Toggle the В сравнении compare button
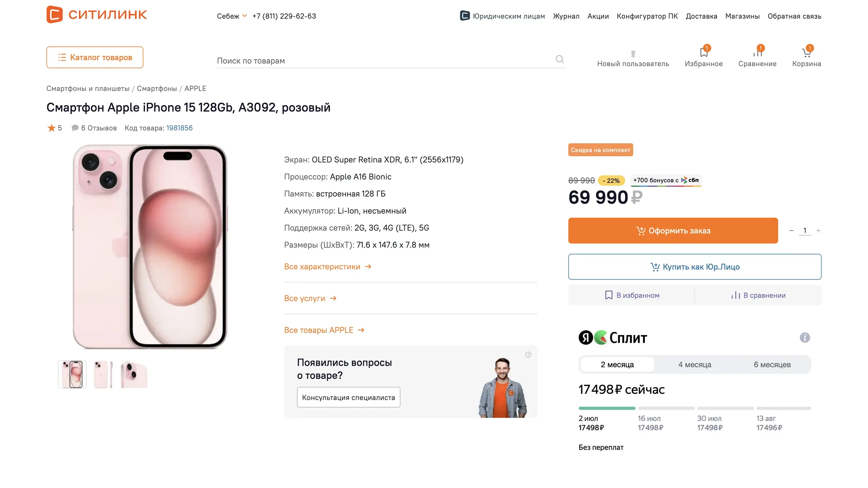Viewport: 868px width, 488px height. click(x=758, y=295)
